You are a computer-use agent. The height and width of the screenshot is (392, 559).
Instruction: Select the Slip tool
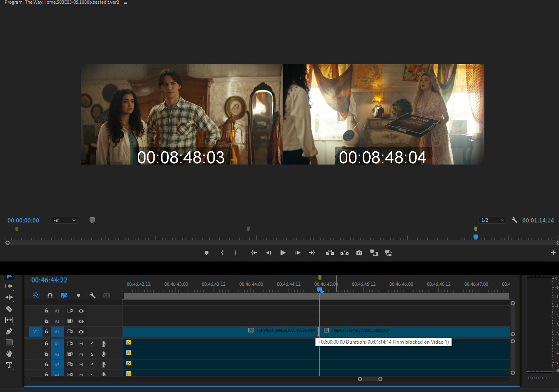coord(9,320)
